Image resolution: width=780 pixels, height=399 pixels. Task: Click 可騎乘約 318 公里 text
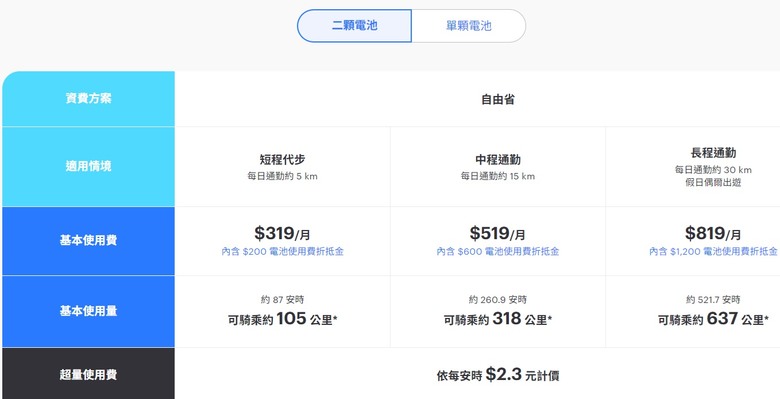(498, 319)
